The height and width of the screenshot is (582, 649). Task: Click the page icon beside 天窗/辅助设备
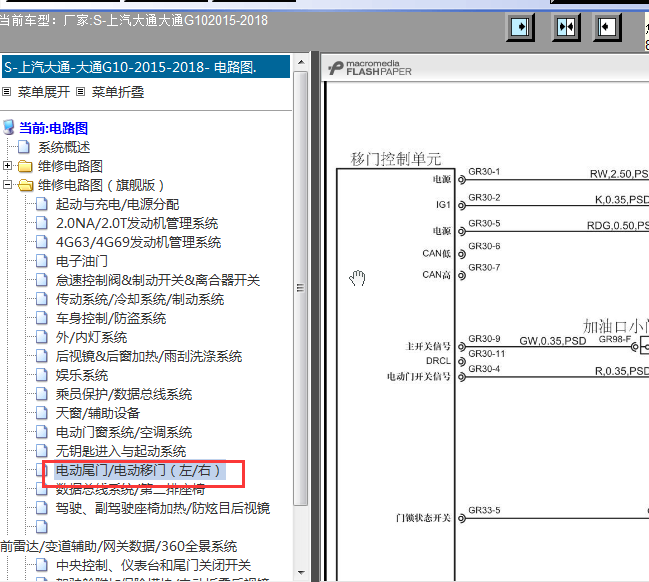pos(41,413)
